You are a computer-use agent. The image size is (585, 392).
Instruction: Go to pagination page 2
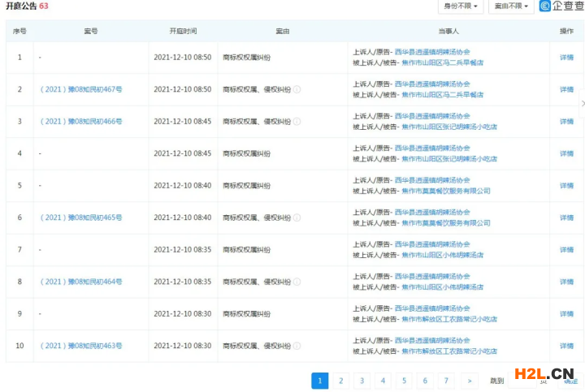point(341,380)
